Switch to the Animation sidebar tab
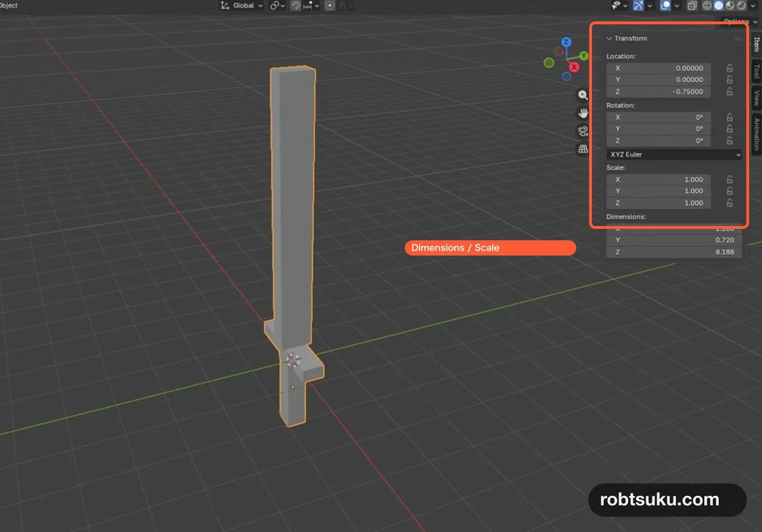 pyautogui.click(x=756, y=134)
